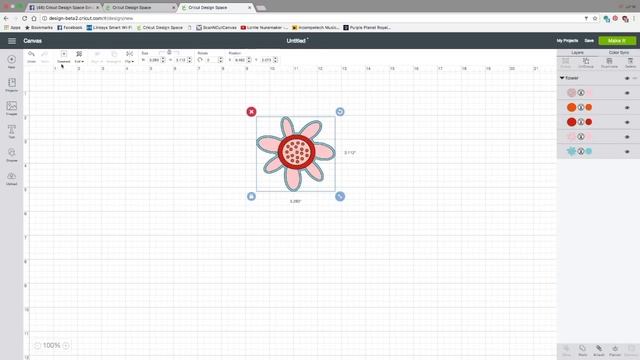The image size is (640, 360).
Task: Click the teal layer's cut linetype icon
Action: click(581, 151)
